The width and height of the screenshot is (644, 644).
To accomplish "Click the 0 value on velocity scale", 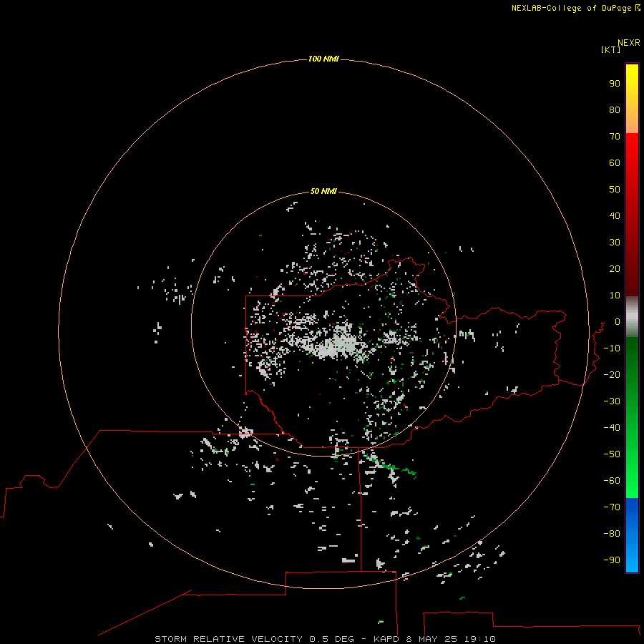I will [x=618, y=322].
